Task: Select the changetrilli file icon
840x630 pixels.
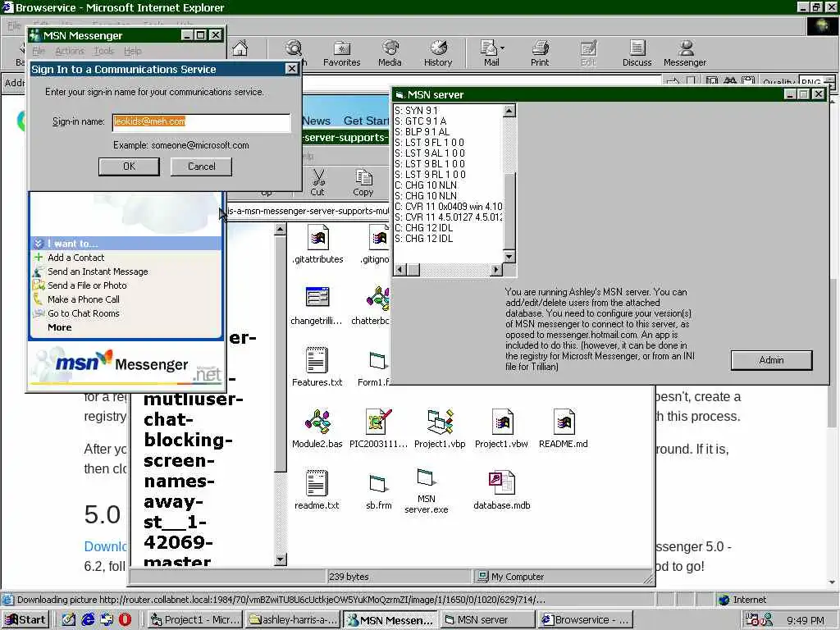Action: tap(317, 306)
